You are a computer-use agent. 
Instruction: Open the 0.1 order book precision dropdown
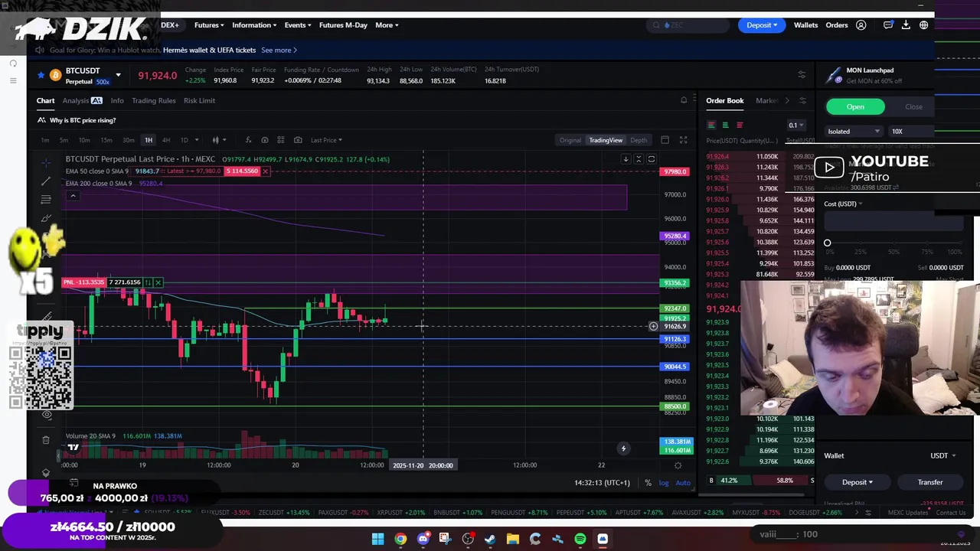click(795, 126)
